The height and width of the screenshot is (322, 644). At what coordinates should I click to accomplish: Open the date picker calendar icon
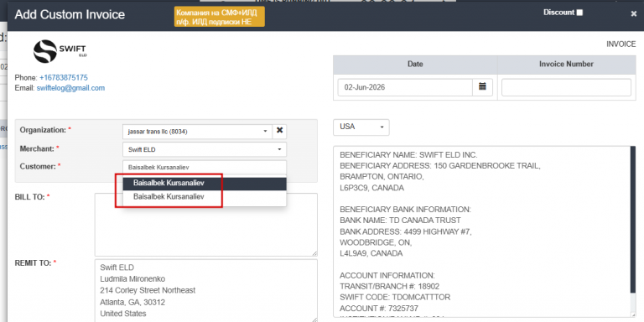tap(482, 87)
